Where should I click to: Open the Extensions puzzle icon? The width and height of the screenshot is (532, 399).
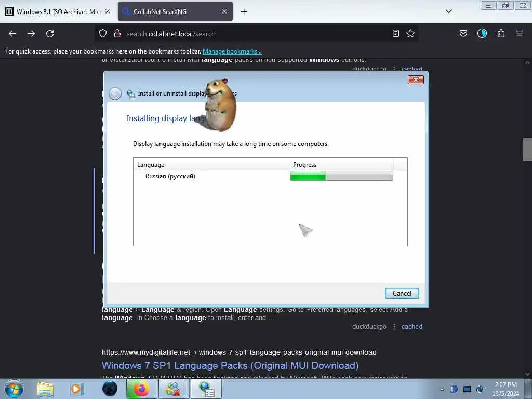click(501, 33)
